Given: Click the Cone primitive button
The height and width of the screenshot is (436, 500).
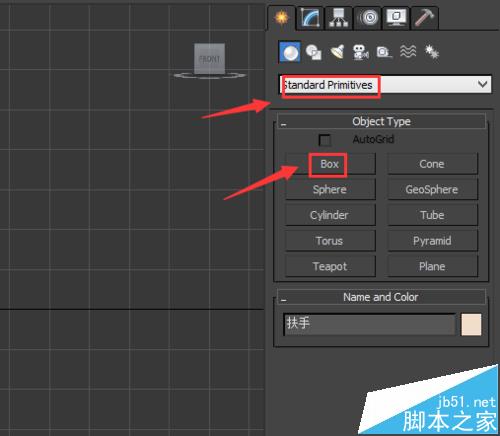Looking at the screenshot, I should (433, 164).
